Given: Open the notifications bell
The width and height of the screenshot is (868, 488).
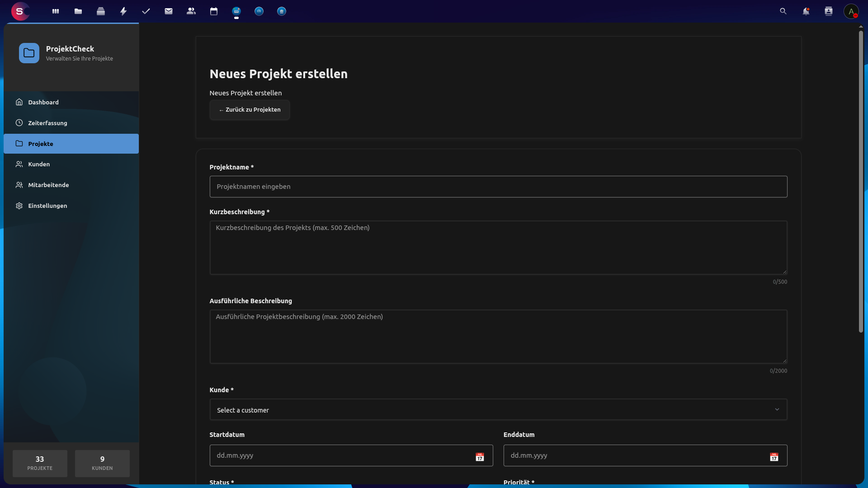Looking at the screenshot, I should pyautogui.click(x=806, y=11).
